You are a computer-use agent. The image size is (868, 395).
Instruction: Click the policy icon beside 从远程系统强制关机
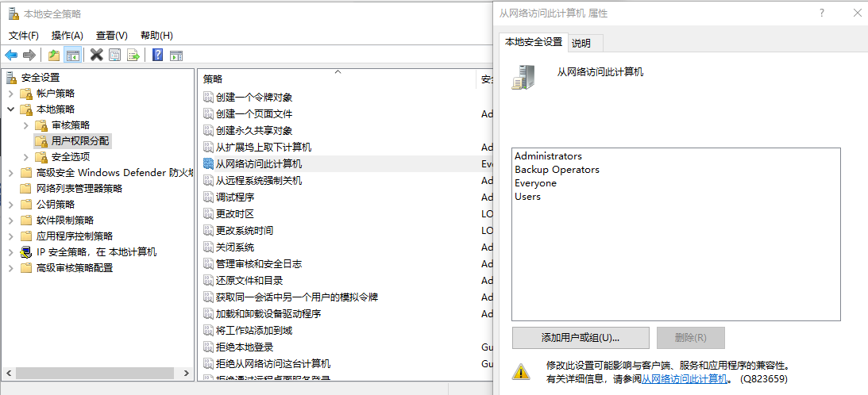click(x=208, y=180)
